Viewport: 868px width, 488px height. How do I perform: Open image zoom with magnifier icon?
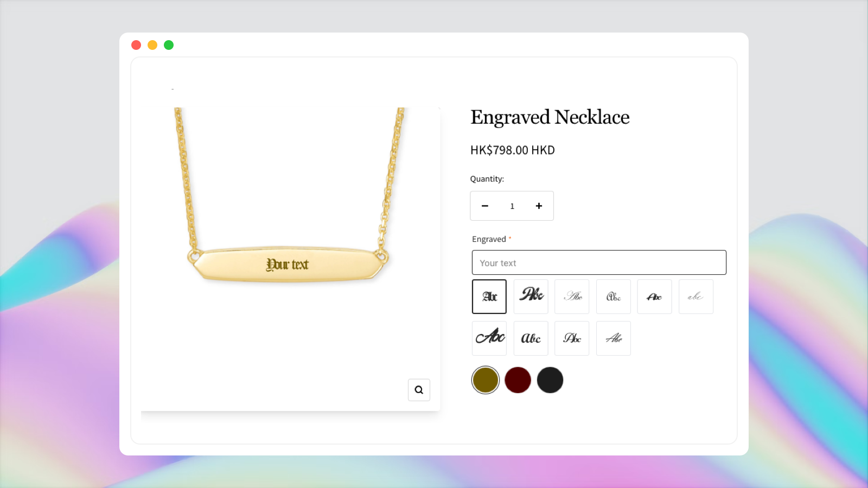[x=419, y=390]
